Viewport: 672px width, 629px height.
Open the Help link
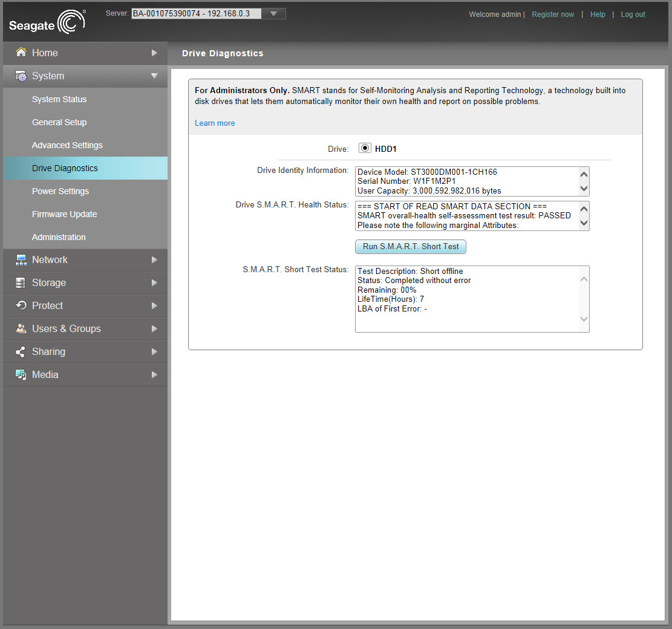598,14
